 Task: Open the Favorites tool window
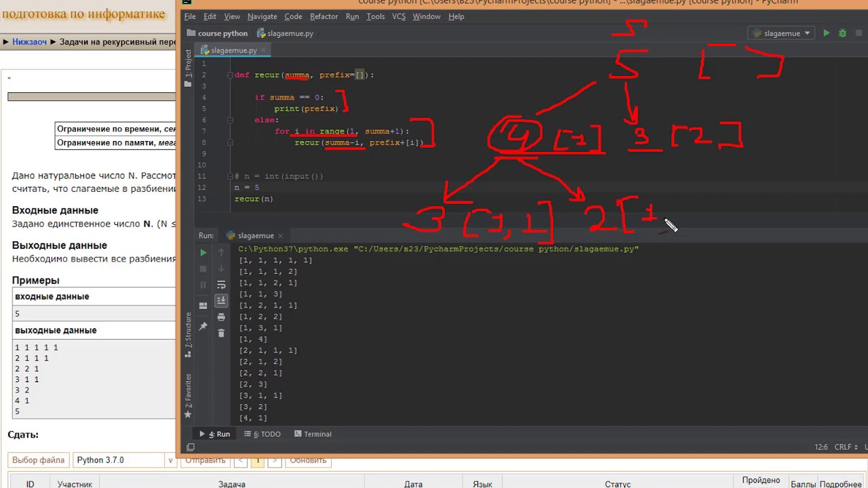pyautogui.click(x=189, y=395)
